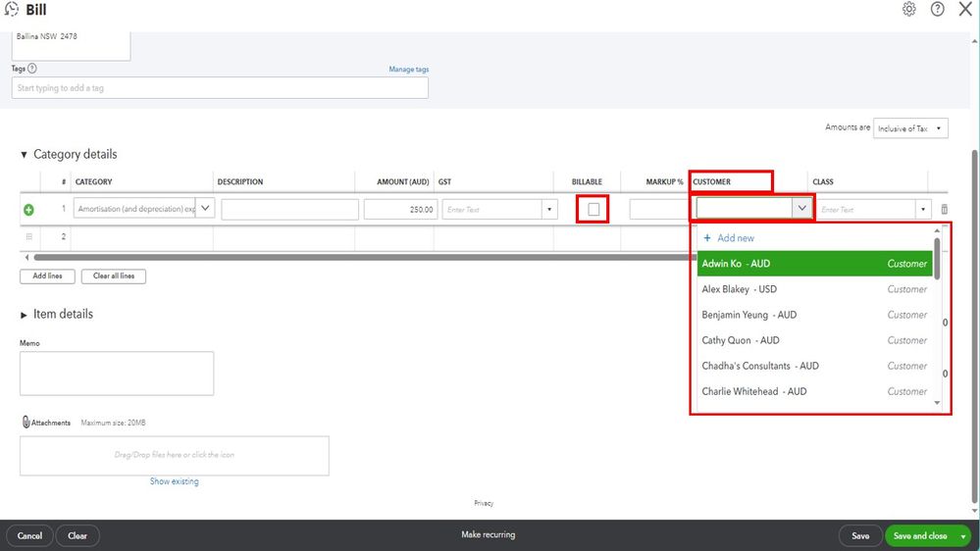The height and width of the screenshot is (551, 980).
Task: Click the attachments drop zone
Action: tap(175, 456)
